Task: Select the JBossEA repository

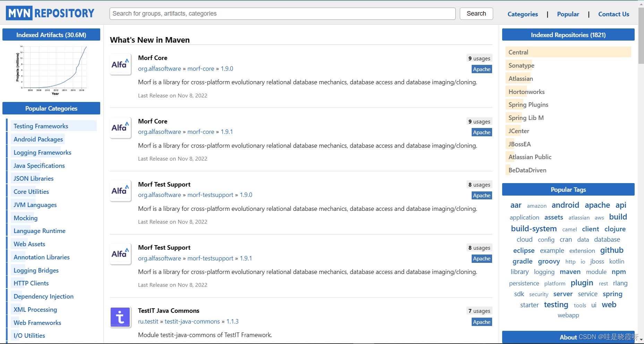Action: [x=520, y=144]
